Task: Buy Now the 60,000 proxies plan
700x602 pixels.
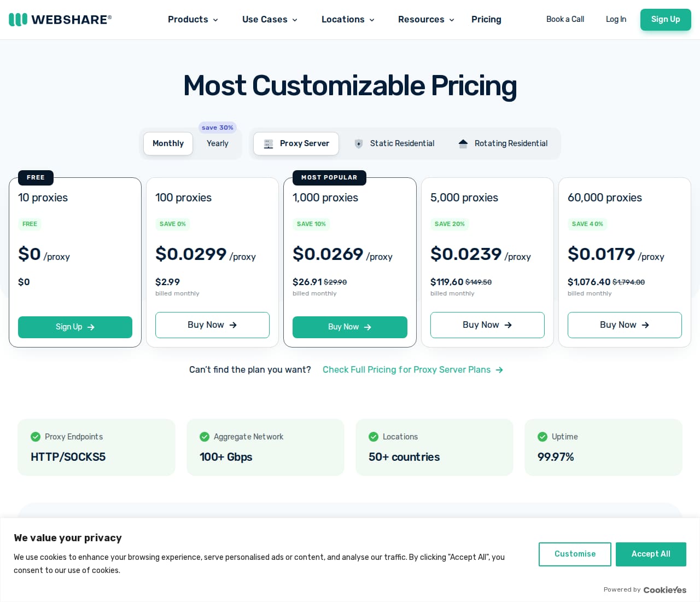Action: click(x=625, y=325)
